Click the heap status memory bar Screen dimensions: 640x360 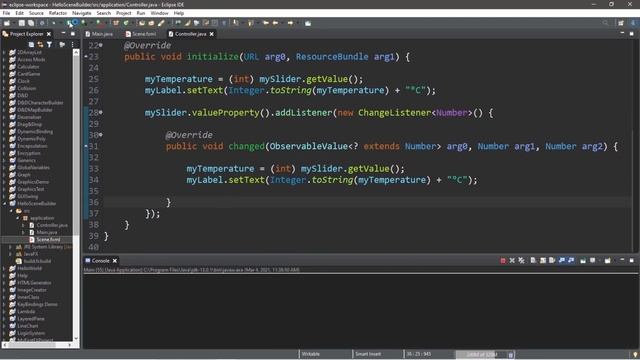click(x=482, y=354)
